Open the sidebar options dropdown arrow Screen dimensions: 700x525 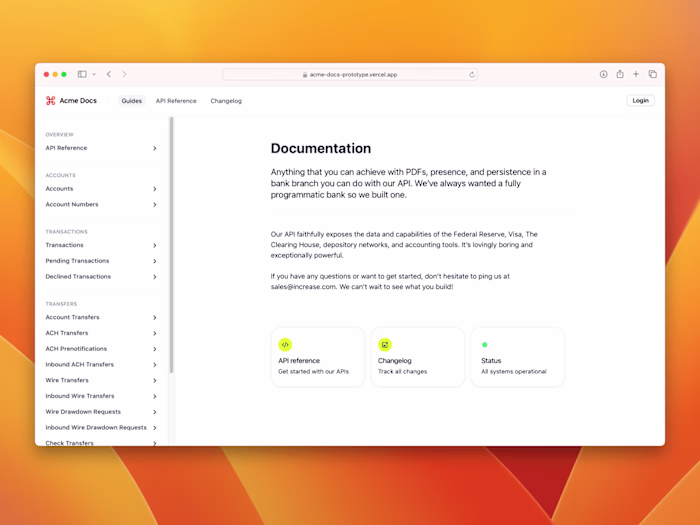(x=94, y=75)
